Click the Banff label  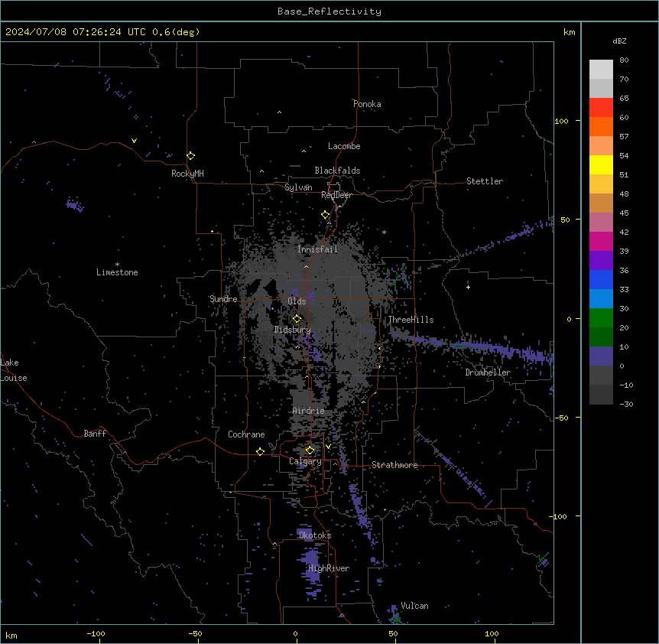(x=95, y=434)
